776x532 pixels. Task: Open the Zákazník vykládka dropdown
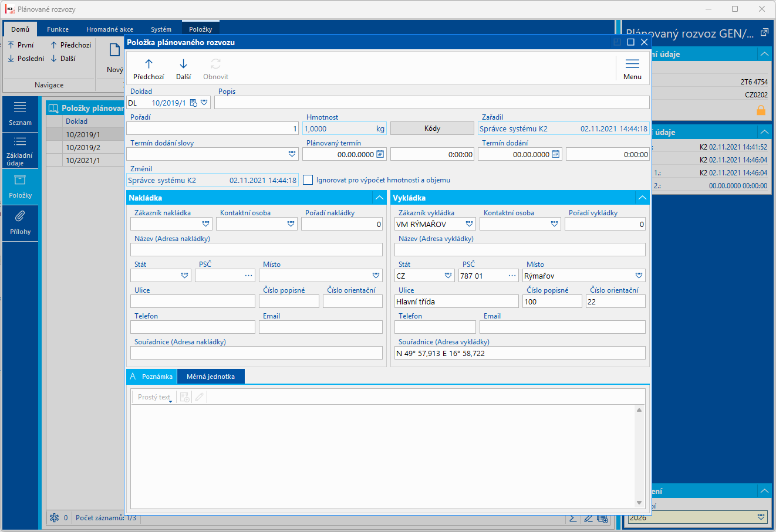pos(470,224)
